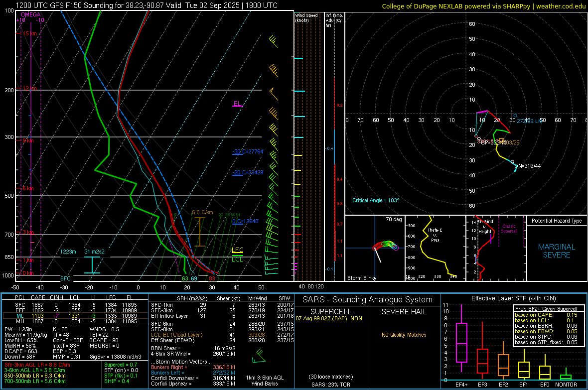
Task: Click the 0 C=12640' freezing level label
Action: pyautogui.click(x=246, y=221)
